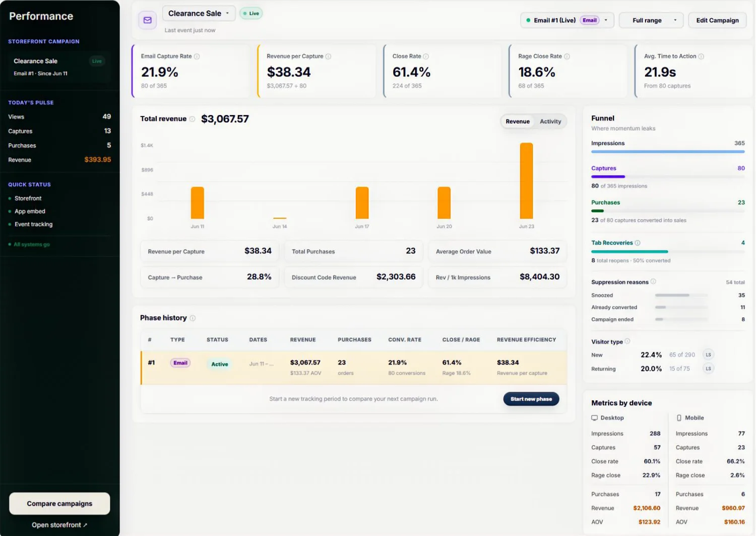Click Start new phase button
Screen dimensions: 756x536
coord(531,399)
